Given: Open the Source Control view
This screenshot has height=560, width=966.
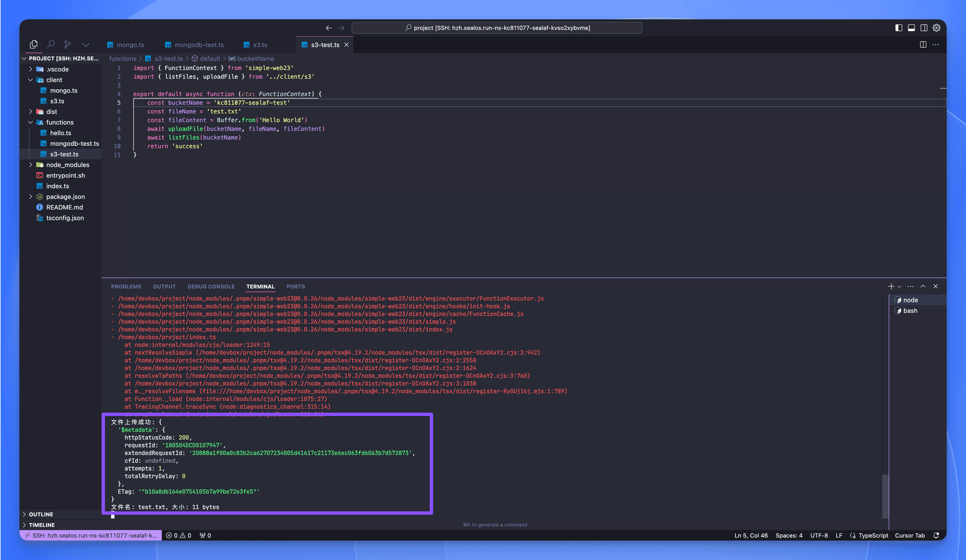Looking at the screenshot, I should pos(67,44).
